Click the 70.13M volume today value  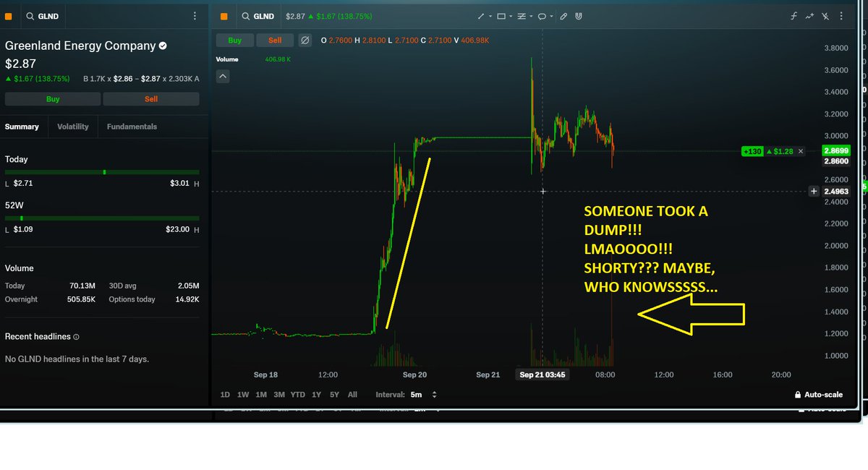point(82,286)
